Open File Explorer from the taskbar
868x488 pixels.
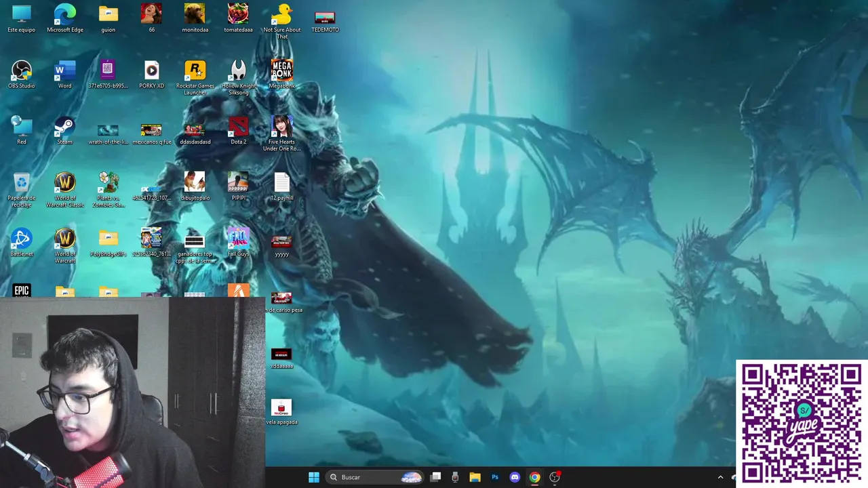[475, 477]
